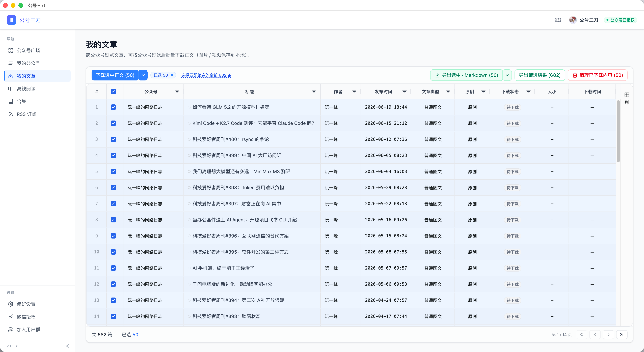644x352 pixels.
Task: Open article 如何看待 GLM 5.2 的开源模型排名第一
Action: click(233, 107)
